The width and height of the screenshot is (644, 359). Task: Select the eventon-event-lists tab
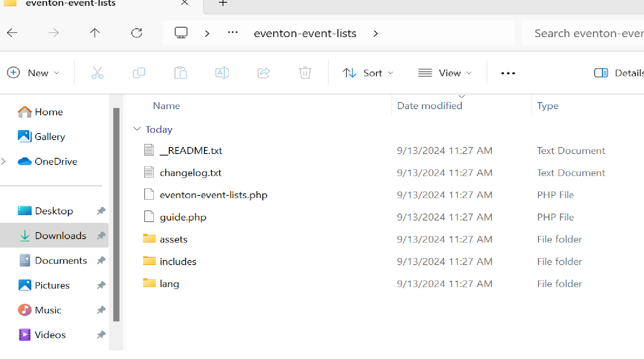click(101, 3)
